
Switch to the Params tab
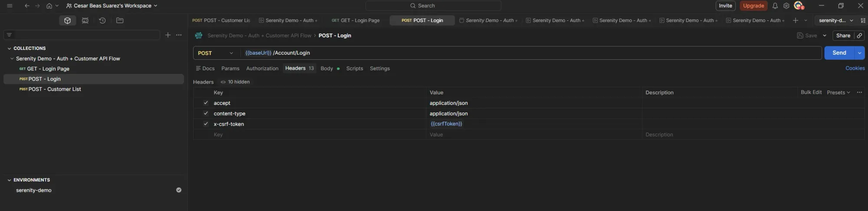point(230,68)
